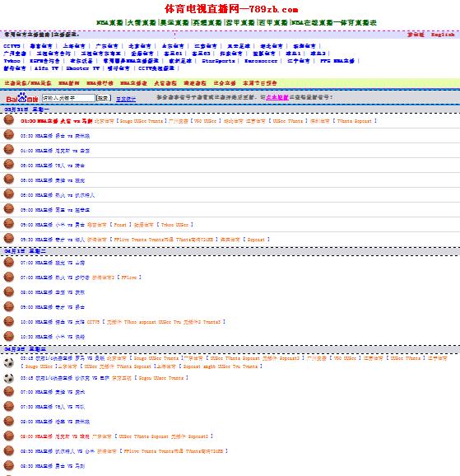The height and width of the screenshot is (476, 460).
Task: Open the 01:00 red NBA match link
Action: tap(57, 121)
